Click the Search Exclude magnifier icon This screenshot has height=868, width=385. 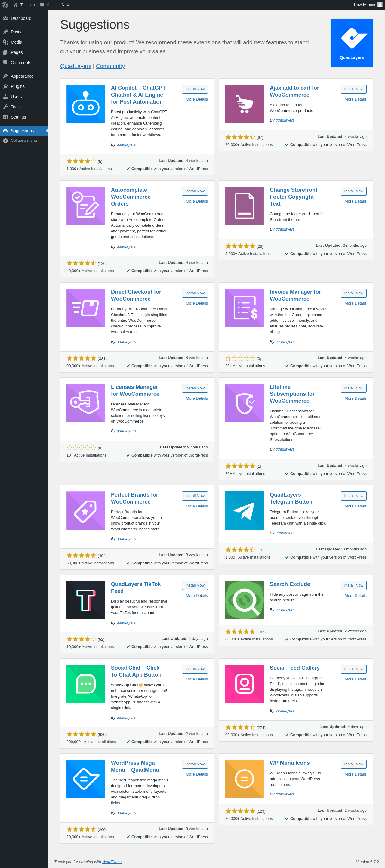point(244,600)
